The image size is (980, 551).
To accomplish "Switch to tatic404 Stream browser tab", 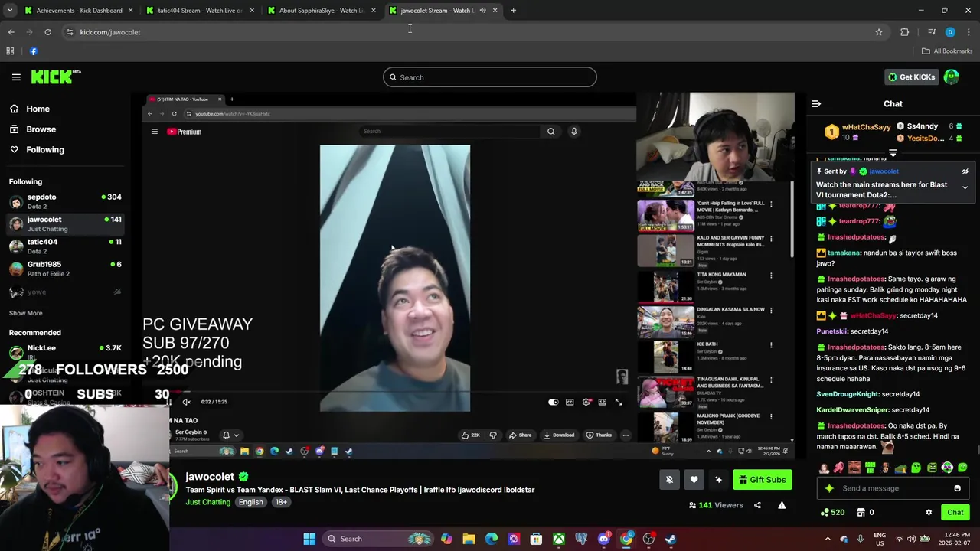I will (199, 11).
